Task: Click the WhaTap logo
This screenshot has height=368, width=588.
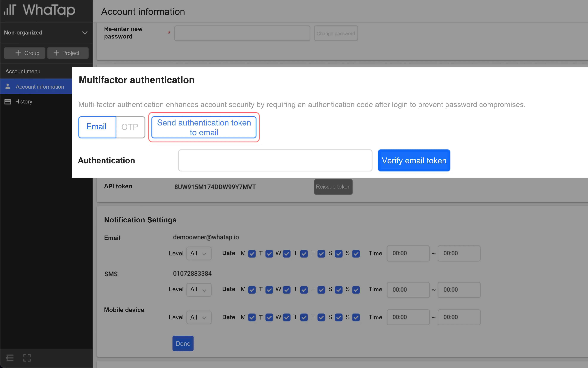Action: (39, 10)
